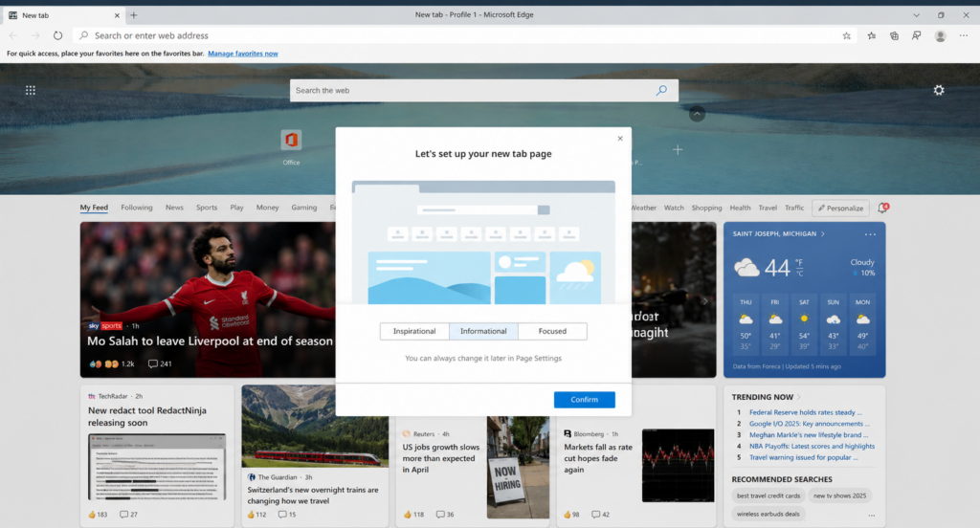Image resolution: width=980 pixels, height=528 pixels.
Task: Add page to favorites star icon
Action: [846, 35]
